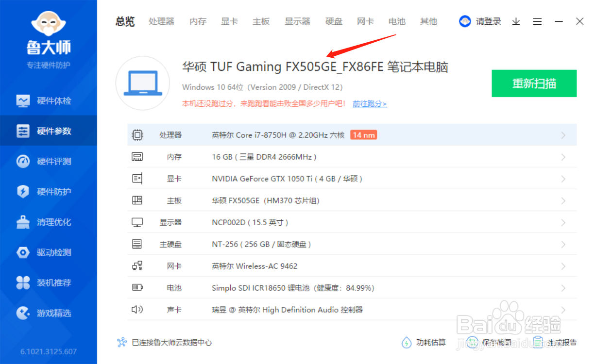595x364 pixels.
Task: Switch to the 显示器 tab
Action: (x=297, y=21)
